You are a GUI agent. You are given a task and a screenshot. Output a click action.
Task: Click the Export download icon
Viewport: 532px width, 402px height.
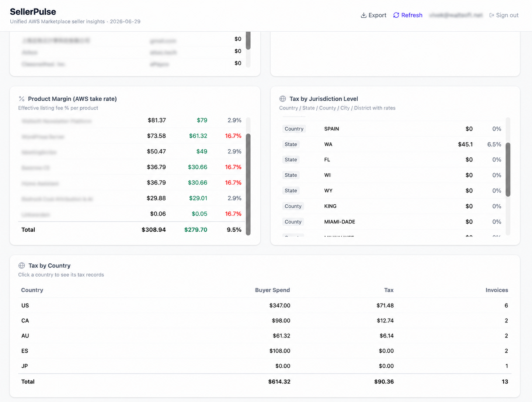(364, 15)
